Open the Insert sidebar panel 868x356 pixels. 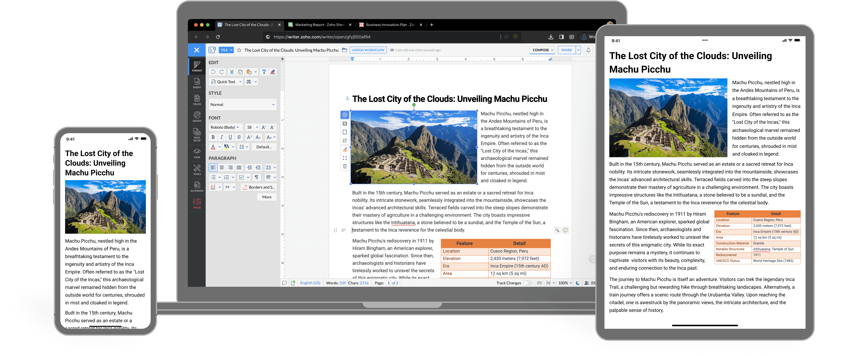click(197, 83)
